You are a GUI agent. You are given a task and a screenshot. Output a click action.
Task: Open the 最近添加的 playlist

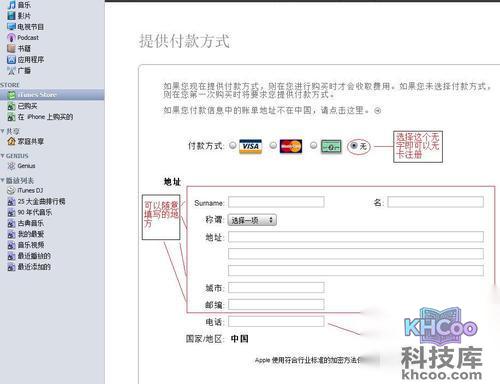[29, 267]
